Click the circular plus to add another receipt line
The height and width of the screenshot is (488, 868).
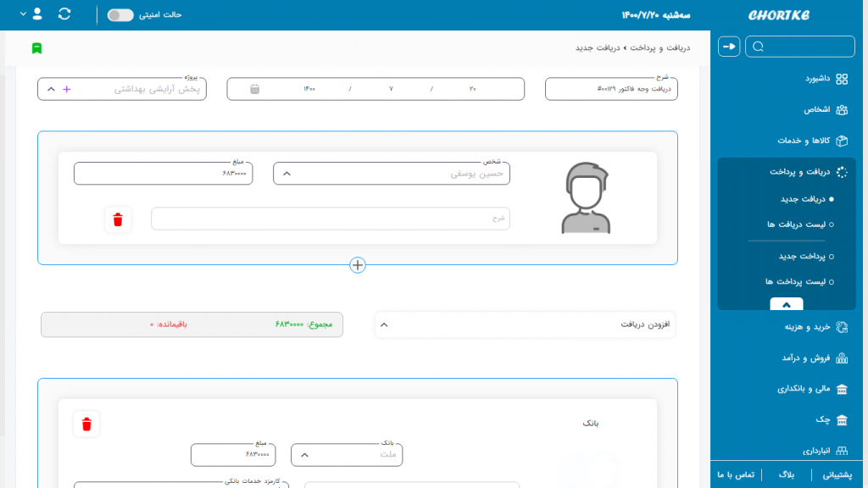coord(358,265)
